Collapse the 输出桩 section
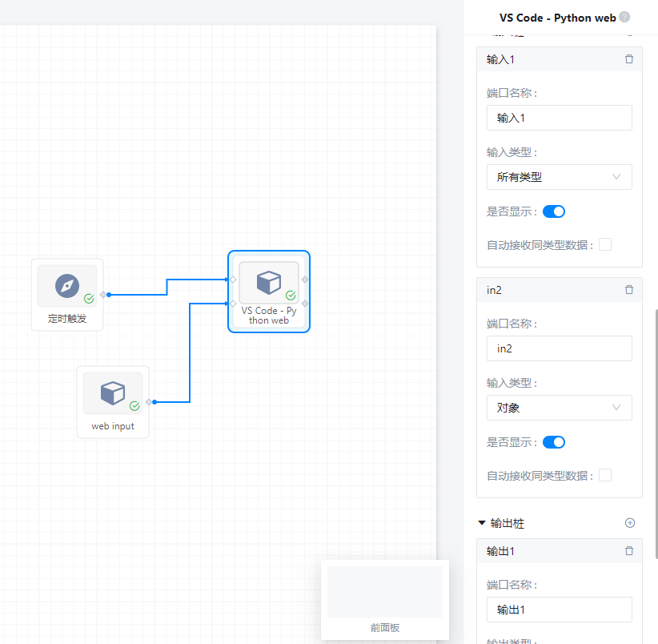This screenshot has height=644, width=658. point(482,523)
